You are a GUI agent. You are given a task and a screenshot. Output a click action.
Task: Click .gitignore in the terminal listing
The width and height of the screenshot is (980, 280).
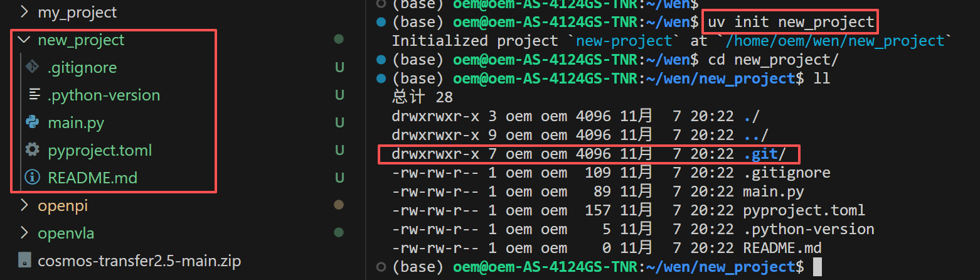787,173
